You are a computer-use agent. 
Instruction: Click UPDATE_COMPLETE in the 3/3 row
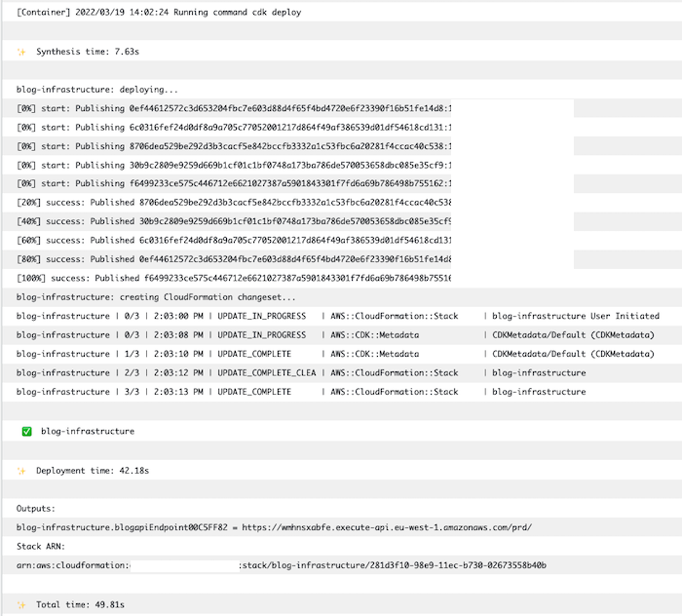254,392
